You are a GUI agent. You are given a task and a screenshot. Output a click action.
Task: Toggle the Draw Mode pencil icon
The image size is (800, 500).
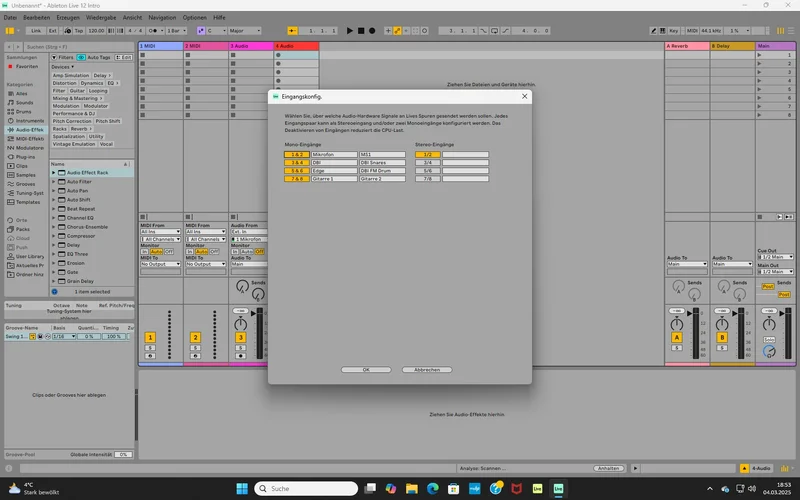tap(653, 31)
